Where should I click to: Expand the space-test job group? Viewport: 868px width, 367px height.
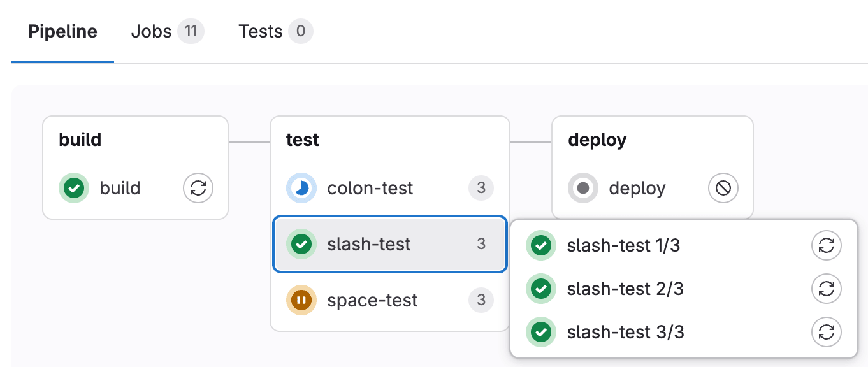[372, 300]
